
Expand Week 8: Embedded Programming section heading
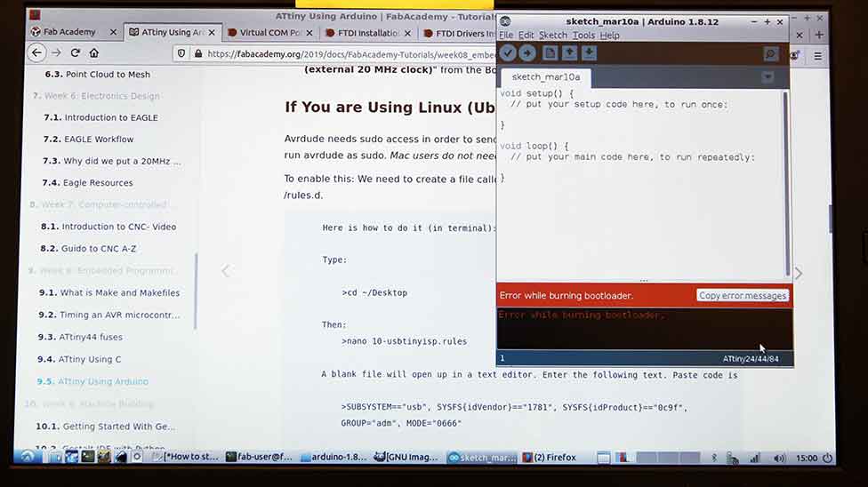click(101, 271)
